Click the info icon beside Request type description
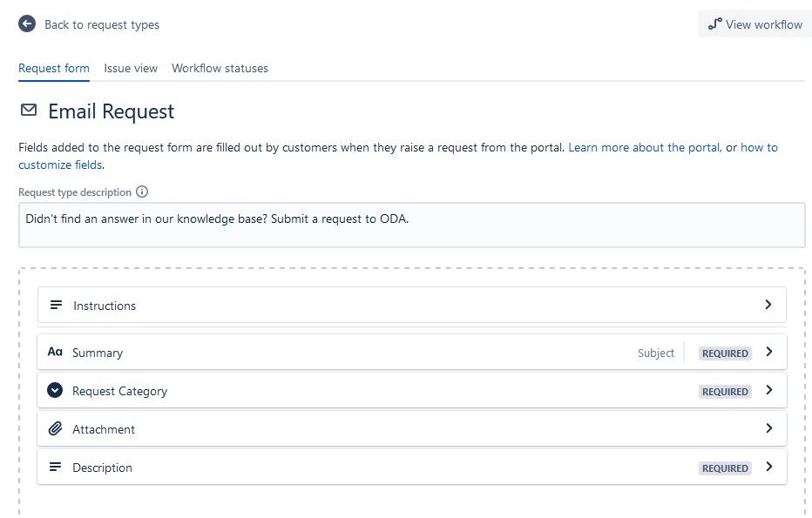 [142, 192]
